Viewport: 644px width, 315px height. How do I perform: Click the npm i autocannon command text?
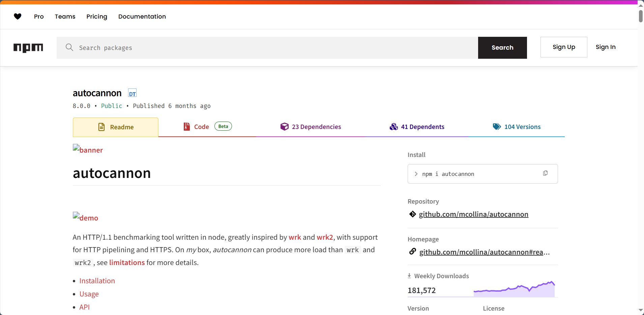tap(448, 174)
